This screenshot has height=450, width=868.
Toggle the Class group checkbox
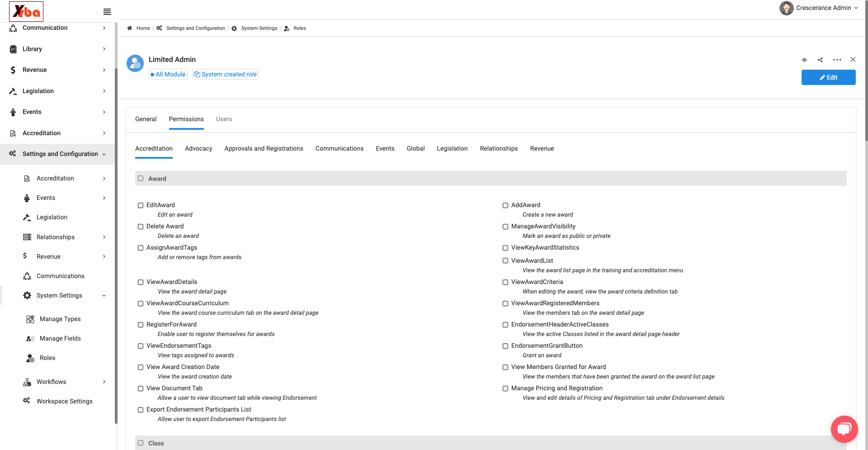[141, 443]
